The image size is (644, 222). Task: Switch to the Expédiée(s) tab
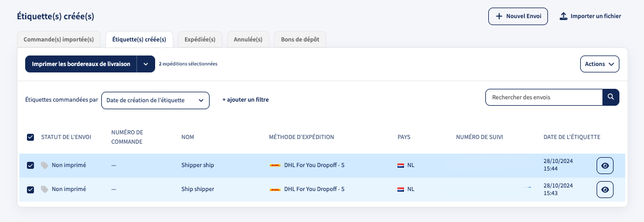pos(200,40)
